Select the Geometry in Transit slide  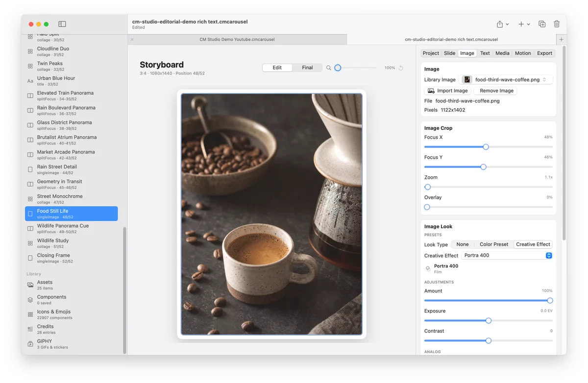72,184
